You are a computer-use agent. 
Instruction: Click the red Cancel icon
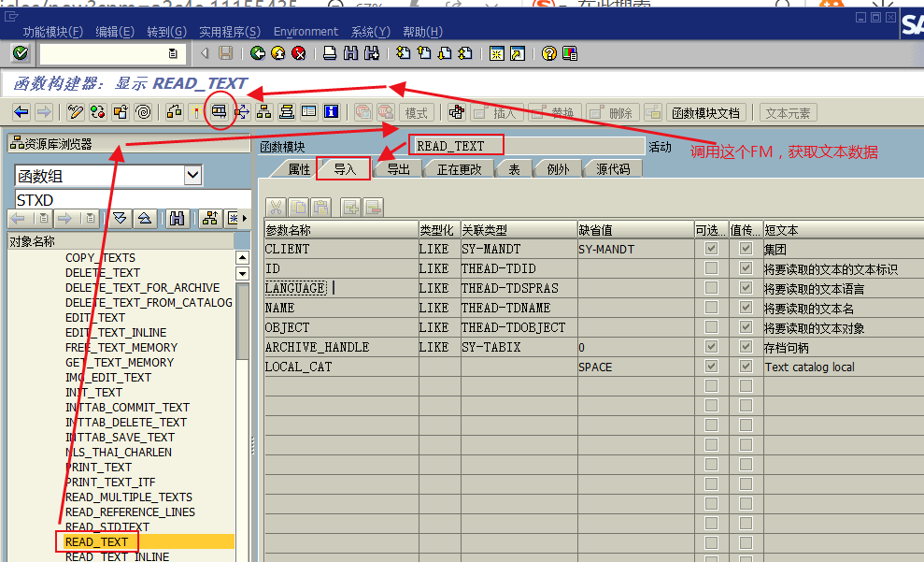pyautogui.click(x=299, y=53)
